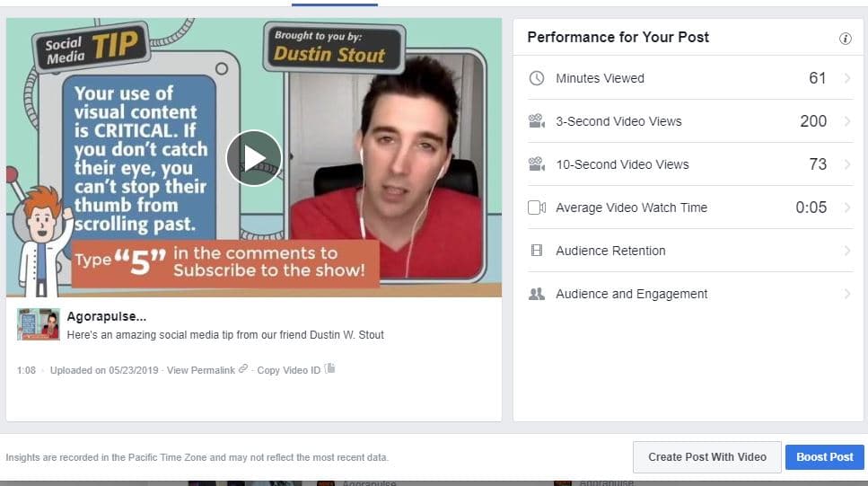This screenshot has width=868, height=486.
Task: Click the copy icon after Copy Video ID
Action: tap(330, 368)
